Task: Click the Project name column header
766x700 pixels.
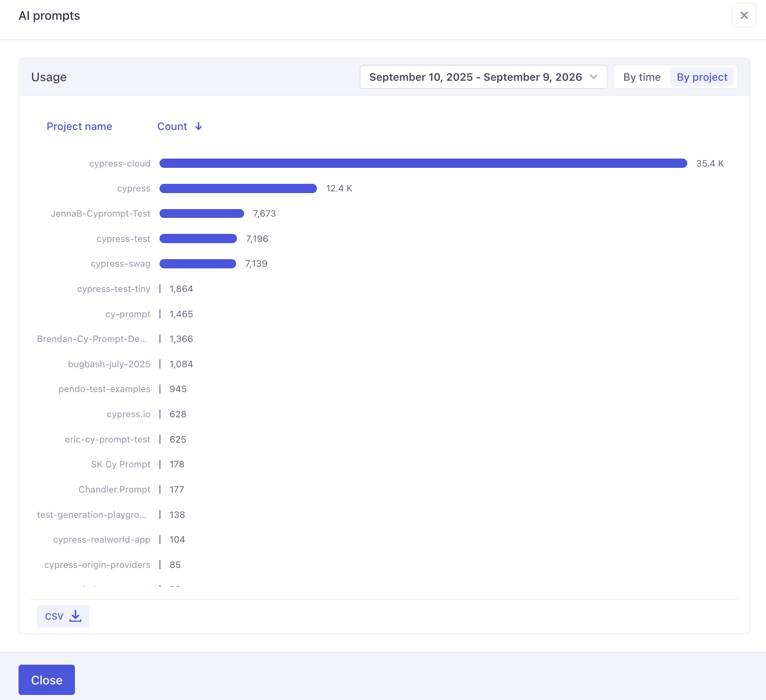Action: tap(80, 126)
